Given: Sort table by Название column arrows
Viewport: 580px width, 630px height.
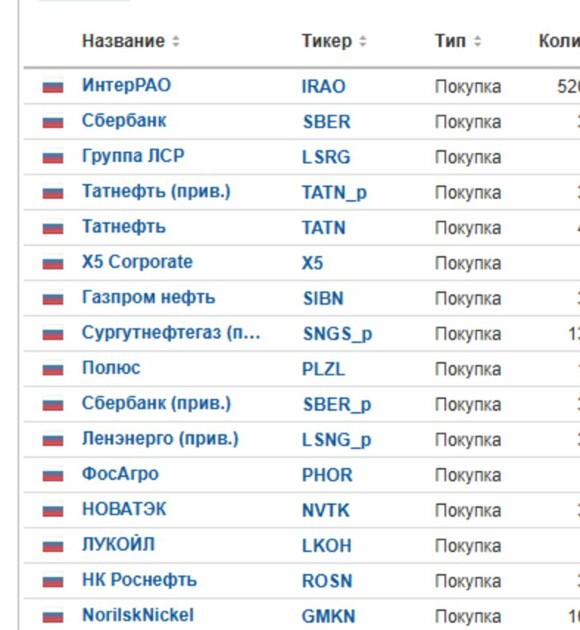Looking at the screenshot, I should click(176, 41).
